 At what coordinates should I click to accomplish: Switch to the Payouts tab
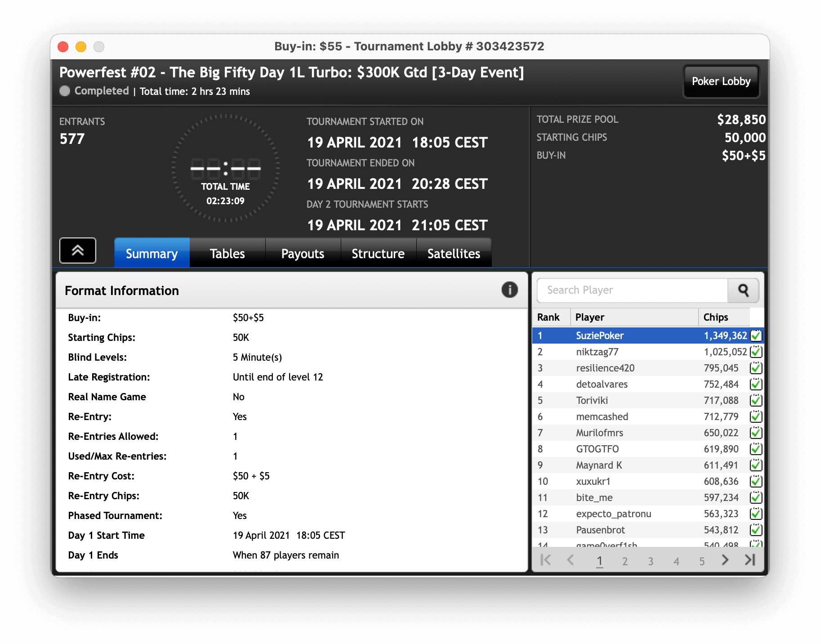click(303, 254)
